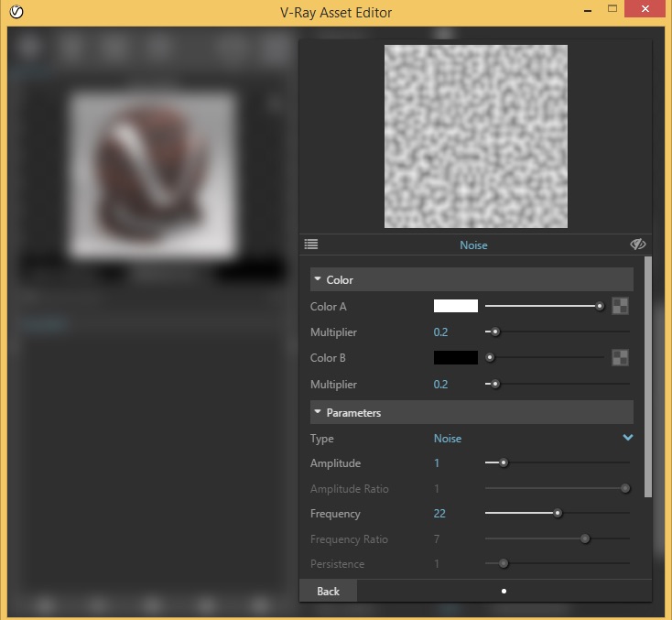672x620 pixels.
Task: Click the noise texture preview thumbnail
Action: [x=476, y=136]
